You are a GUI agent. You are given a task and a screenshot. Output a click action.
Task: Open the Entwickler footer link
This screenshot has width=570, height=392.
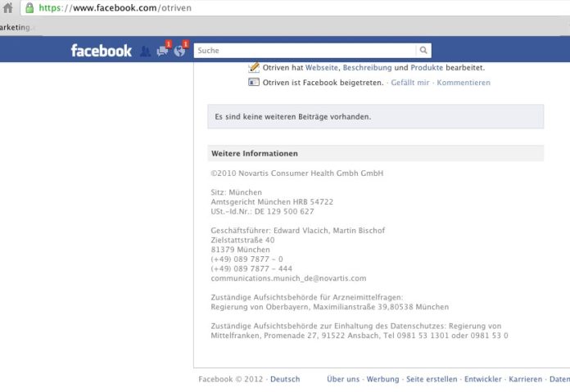[482, 379]
